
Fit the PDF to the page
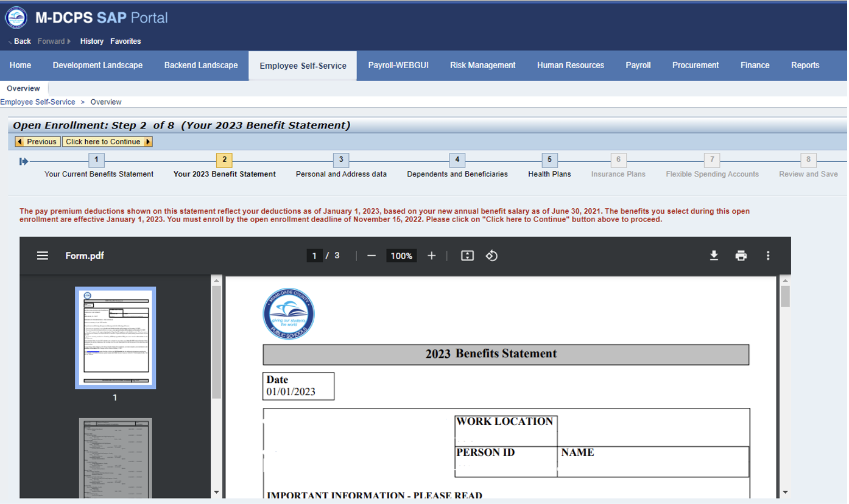[467, 256]
